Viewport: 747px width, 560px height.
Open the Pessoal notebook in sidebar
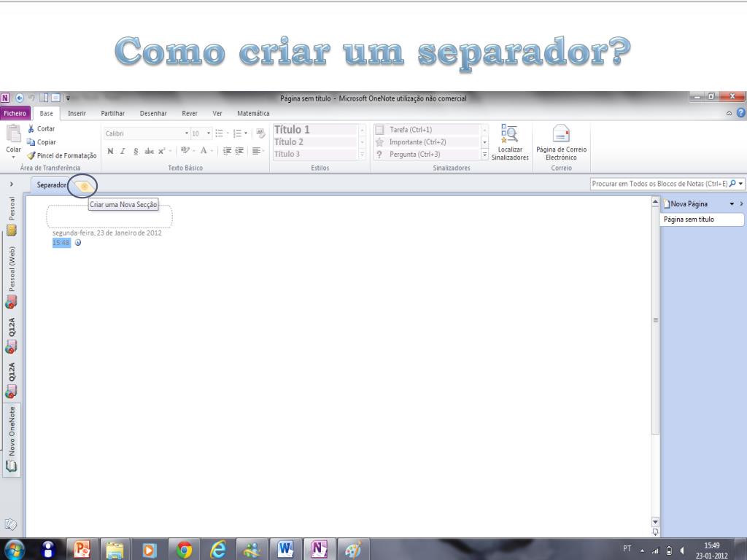coord(12,216)
